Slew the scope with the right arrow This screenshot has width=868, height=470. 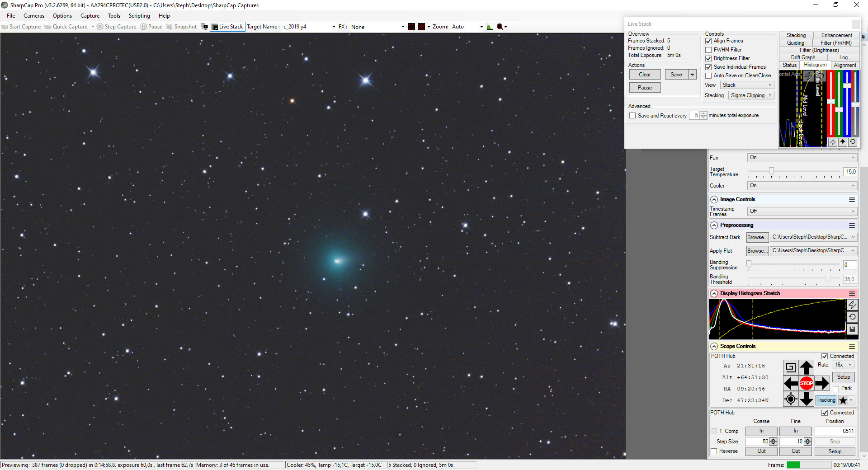point(822,384)
